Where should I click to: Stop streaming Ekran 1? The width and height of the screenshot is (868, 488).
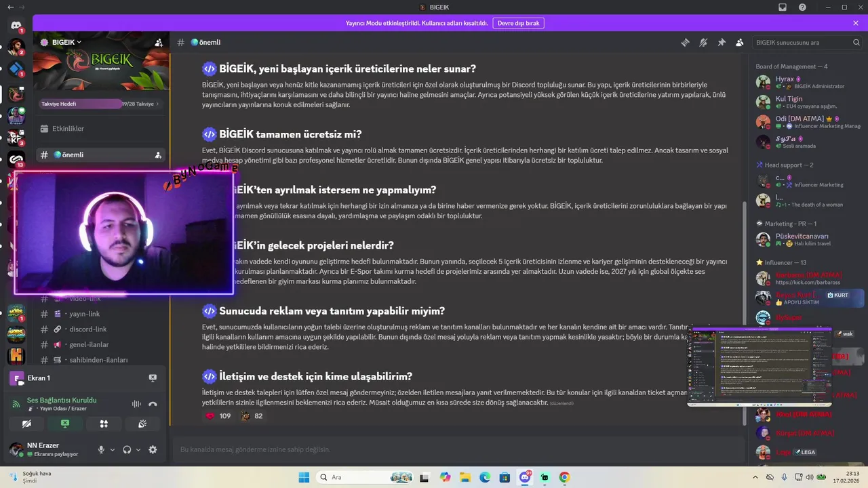coord(153,378)
